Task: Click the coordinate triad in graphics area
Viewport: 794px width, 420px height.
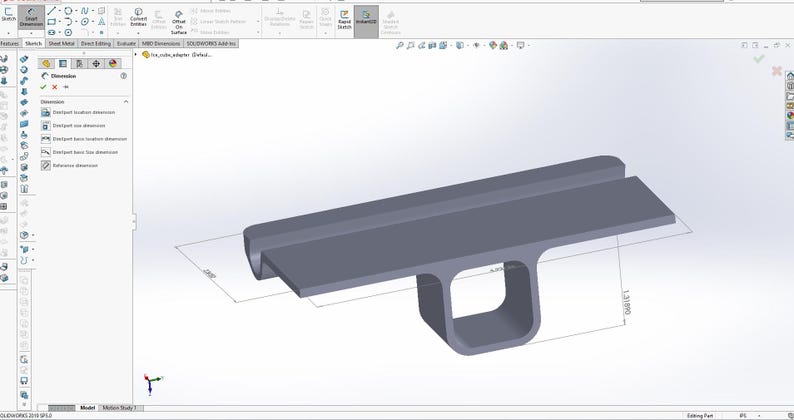Action: pyautogui.click(x=152, y=384)
